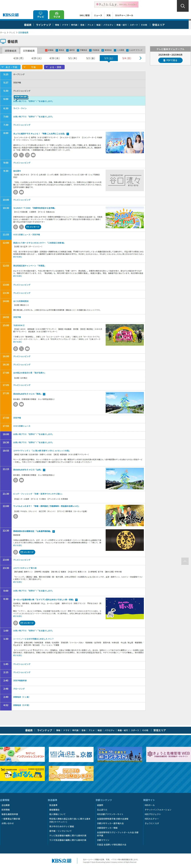Select the 4/28 (月) date tab
Image resolution: width=191 pixels, height=868 pixels.
pyautogui.click(x=18, y=58)
